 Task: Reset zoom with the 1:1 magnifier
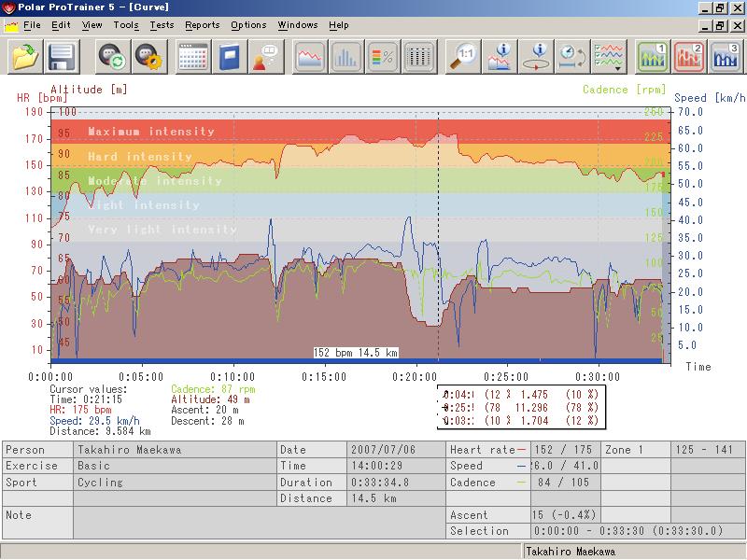tap(463, 57)
